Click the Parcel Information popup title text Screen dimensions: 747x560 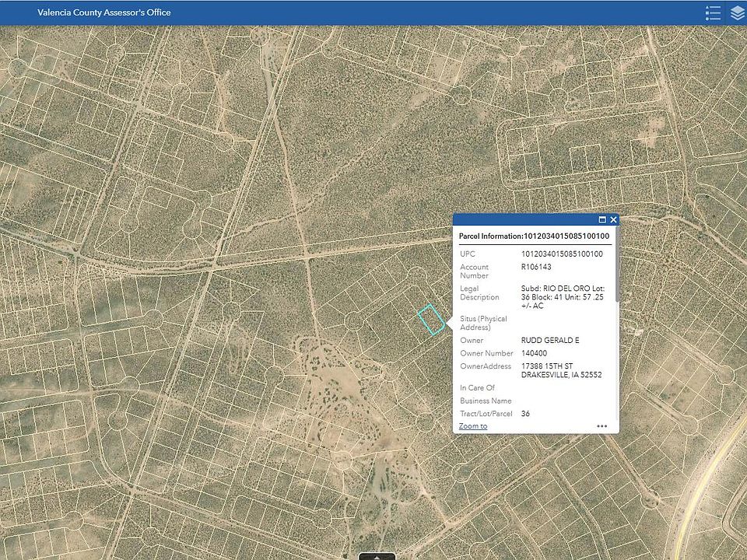[x=534, y=236]
